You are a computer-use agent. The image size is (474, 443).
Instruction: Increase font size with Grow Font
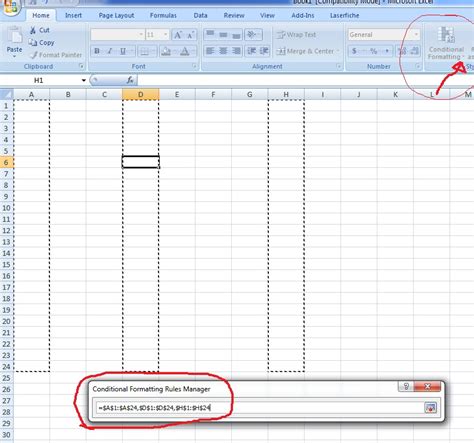pos(178,35)
